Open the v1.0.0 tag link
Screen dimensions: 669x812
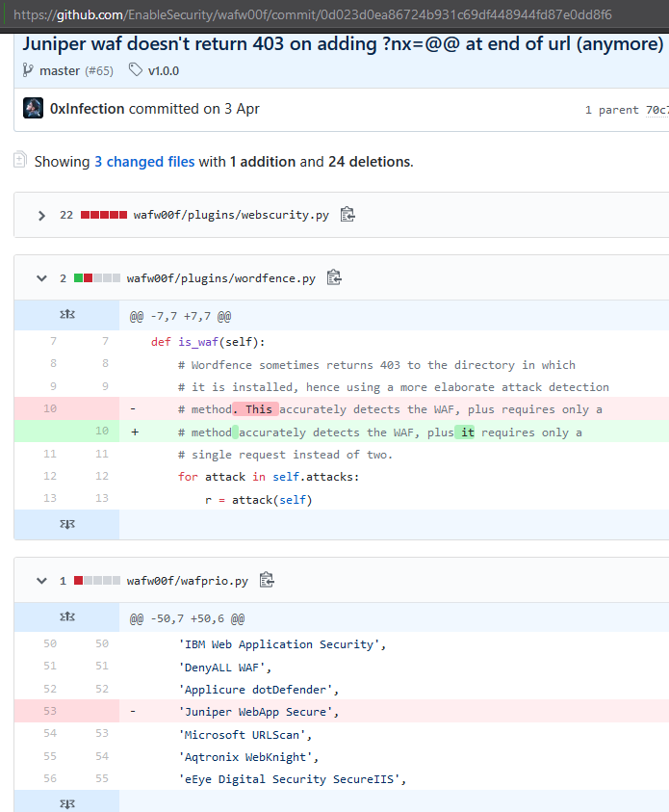(163, 71)
